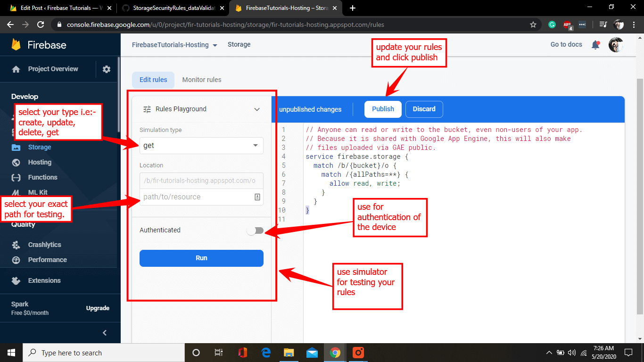Open the Simulation type dropdown
The width and height of the screenshot is (644, 362).
pyautogui.click(x=201, y=146)
